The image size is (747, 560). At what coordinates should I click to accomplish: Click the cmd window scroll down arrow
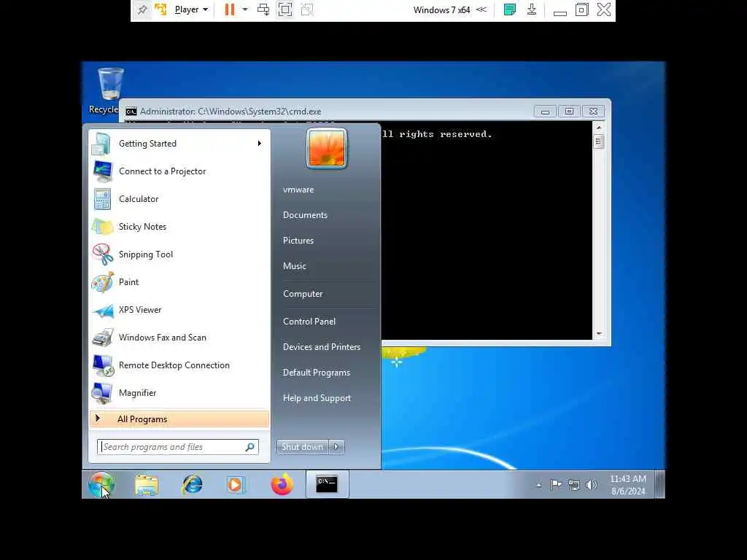[599, 334]
